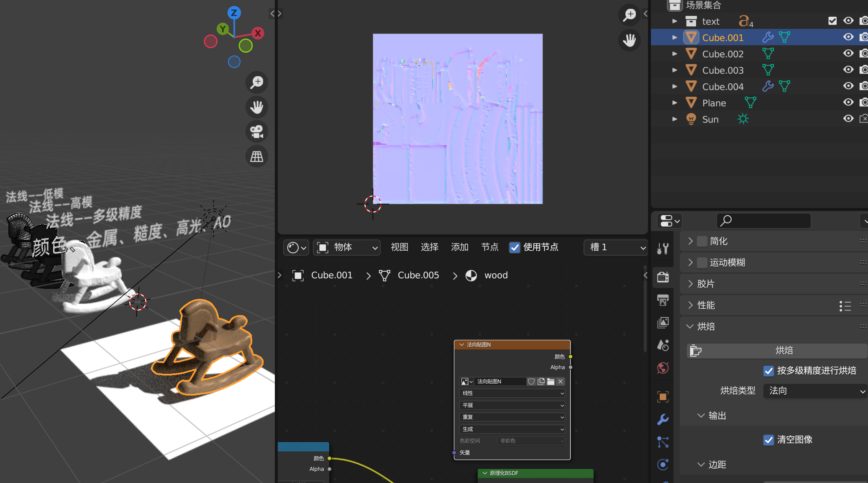This screenshot has height=483, width=868.
Task: Click the properties search field
Action: [764, 221]
